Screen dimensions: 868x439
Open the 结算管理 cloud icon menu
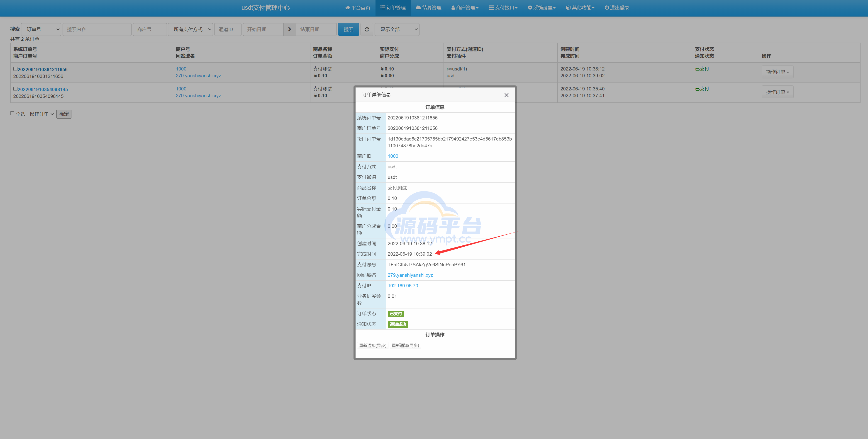coord(428,7)
